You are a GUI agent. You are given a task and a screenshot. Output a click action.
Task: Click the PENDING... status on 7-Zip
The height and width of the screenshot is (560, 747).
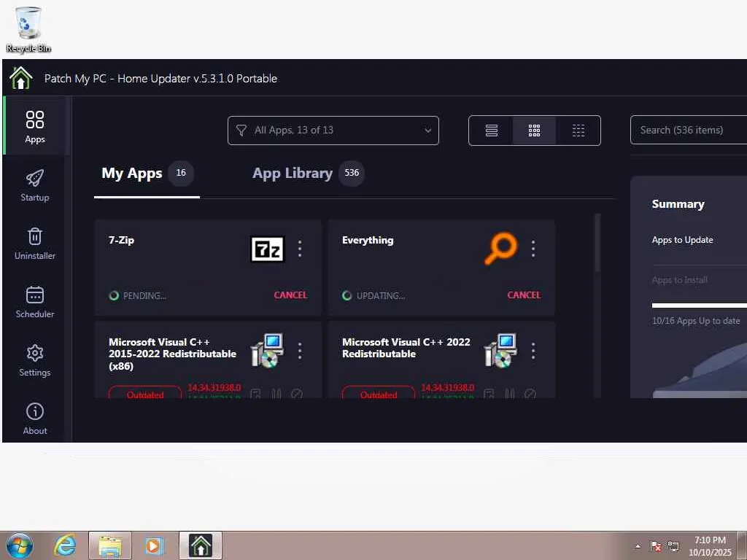tap(144, 296)
